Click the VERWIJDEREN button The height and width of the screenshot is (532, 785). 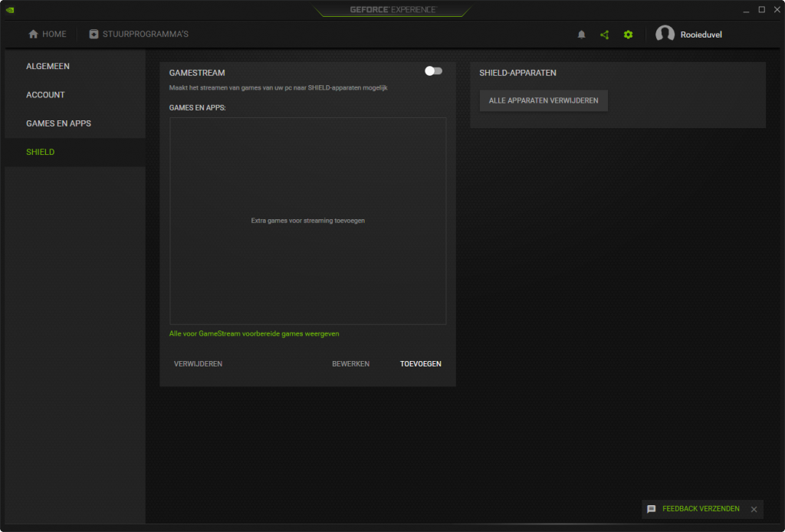pos(198,364)
